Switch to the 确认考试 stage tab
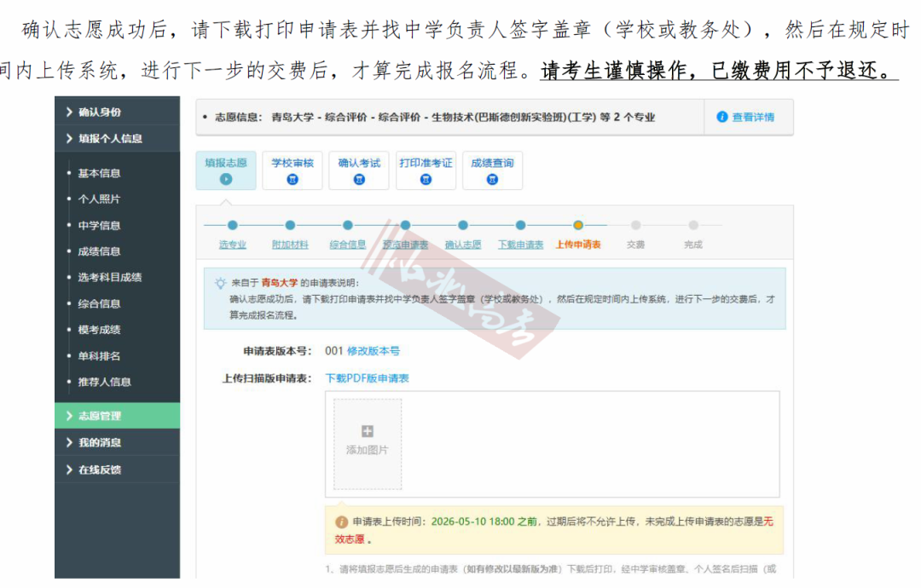 coord(359,170)
